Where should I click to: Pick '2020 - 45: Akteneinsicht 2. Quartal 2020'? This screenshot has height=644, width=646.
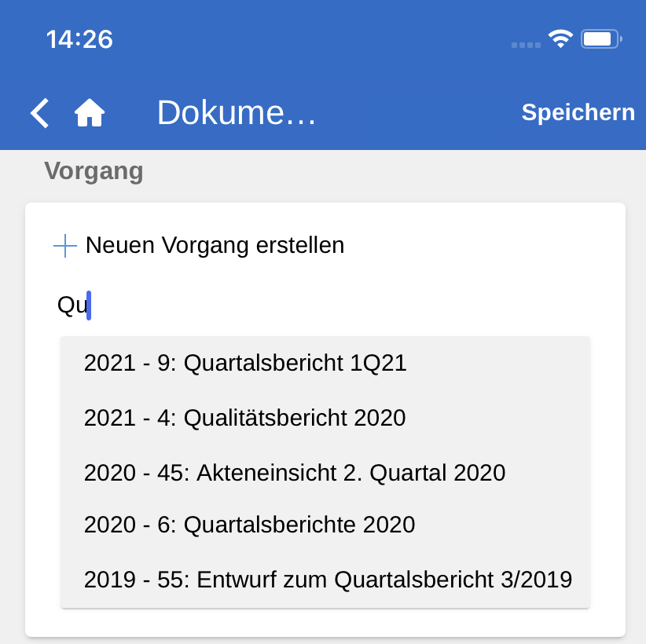pyautogui.click(x=294, y=473)
